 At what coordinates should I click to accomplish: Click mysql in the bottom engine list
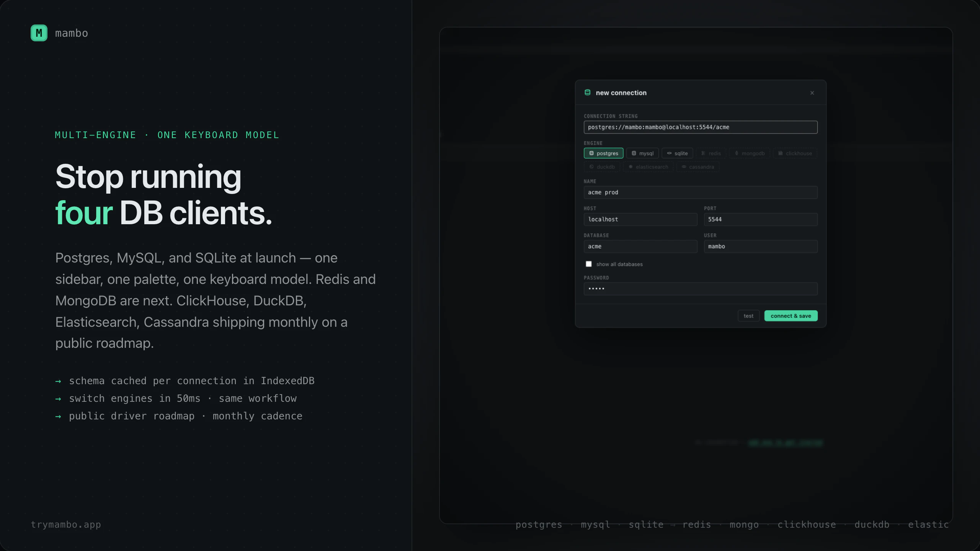click(595, 525)
